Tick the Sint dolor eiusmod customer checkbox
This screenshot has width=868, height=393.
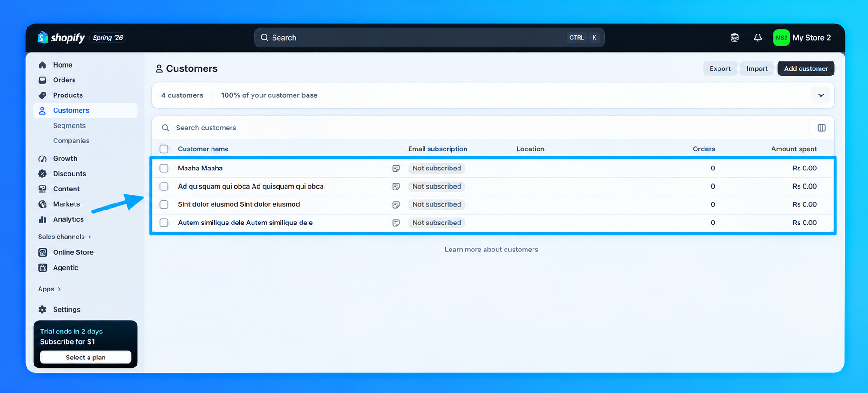tap(164, 204)
